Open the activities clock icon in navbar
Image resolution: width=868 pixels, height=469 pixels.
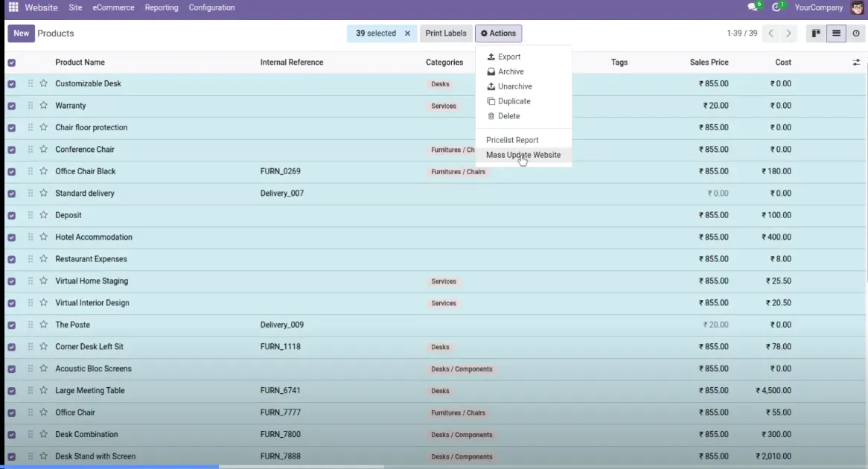(x=776, y=7)
